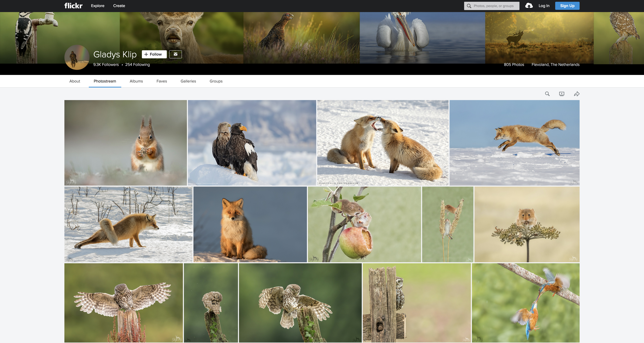Click the envelope message icon
This screenshot has height=343, width=644.
pos(175,54)
